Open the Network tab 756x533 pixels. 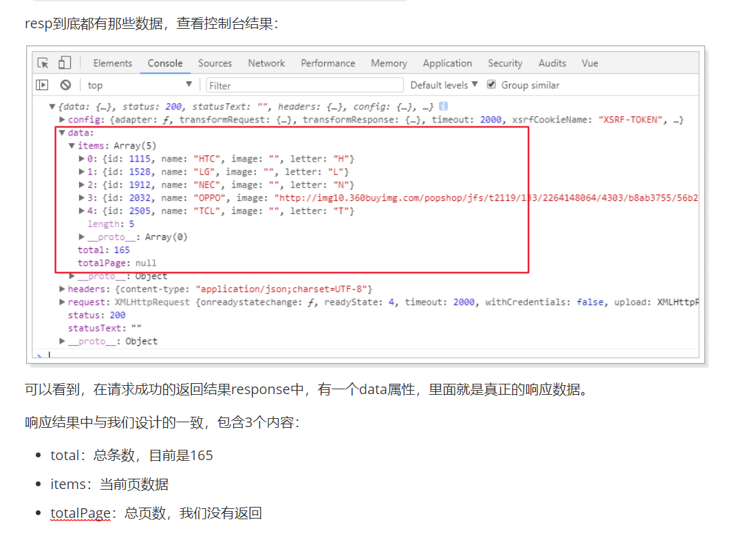pyautogui.click(x=266, y=63)
